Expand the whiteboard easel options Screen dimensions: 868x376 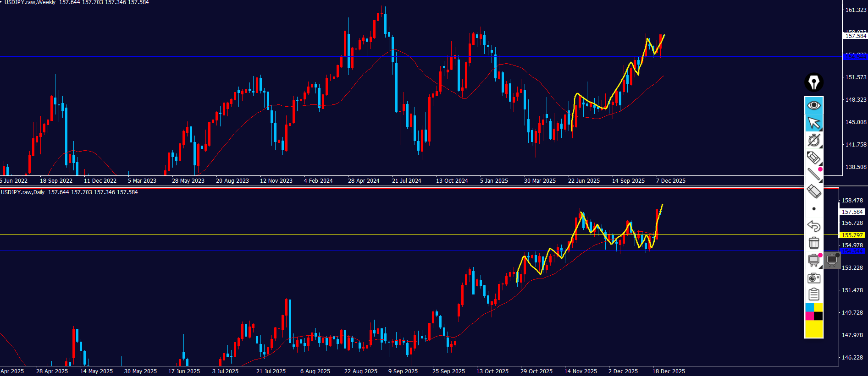[x=814, y=260]
